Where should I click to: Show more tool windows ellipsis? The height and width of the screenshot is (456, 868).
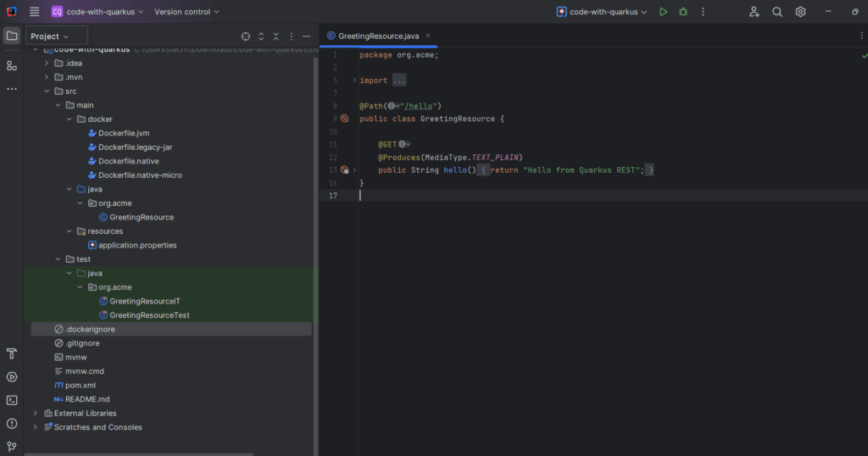[x=12, y=88]
